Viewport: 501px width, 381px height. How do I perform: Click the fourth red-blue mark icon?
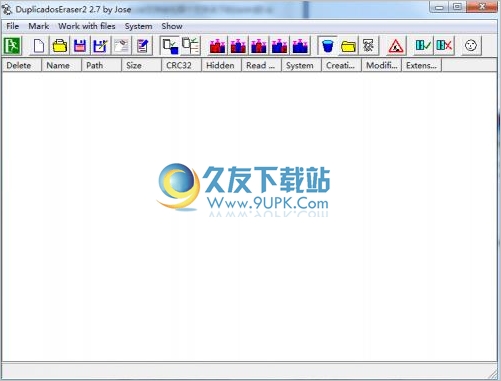(279, 46)
